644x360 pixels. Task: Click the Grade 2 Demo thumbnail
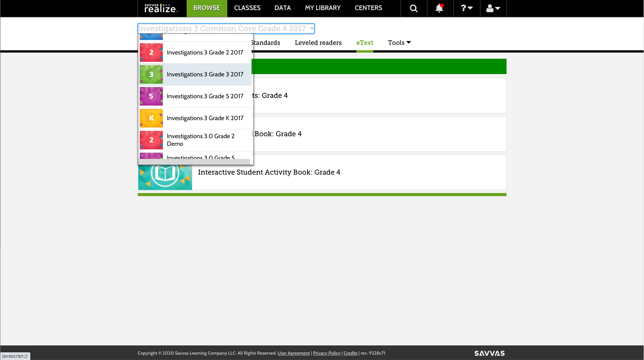(151, 140)
